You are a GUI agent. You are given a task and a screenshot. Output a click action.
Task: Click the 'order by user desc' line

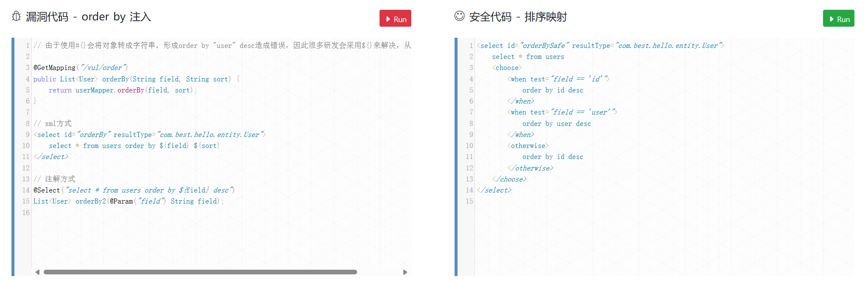coord(556,124)
